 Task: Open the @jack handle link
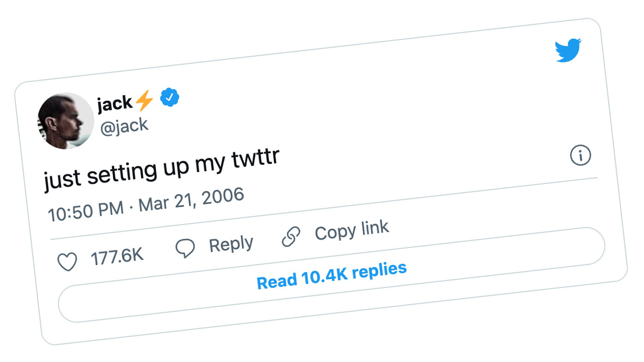124,126
